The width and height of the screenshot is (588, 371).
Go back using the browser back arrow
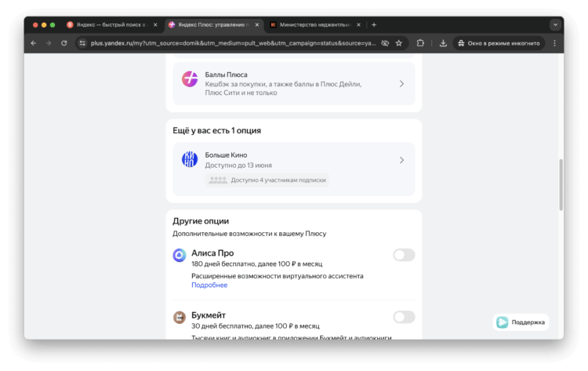click(34, 43)
